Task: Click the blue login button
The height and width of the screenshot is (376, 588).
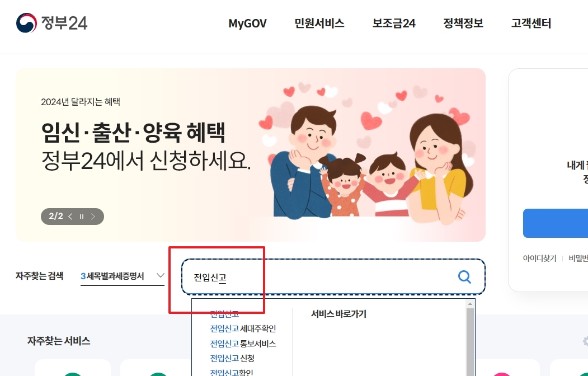Action: point(556,223)
